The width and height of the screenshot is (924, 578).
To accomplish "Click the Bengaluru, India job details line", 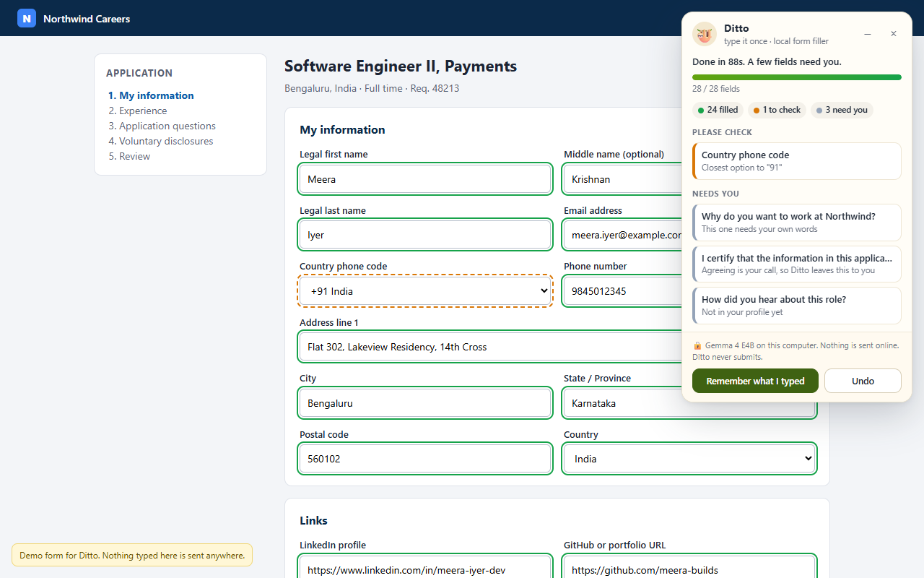I will (x=372, y=88).
